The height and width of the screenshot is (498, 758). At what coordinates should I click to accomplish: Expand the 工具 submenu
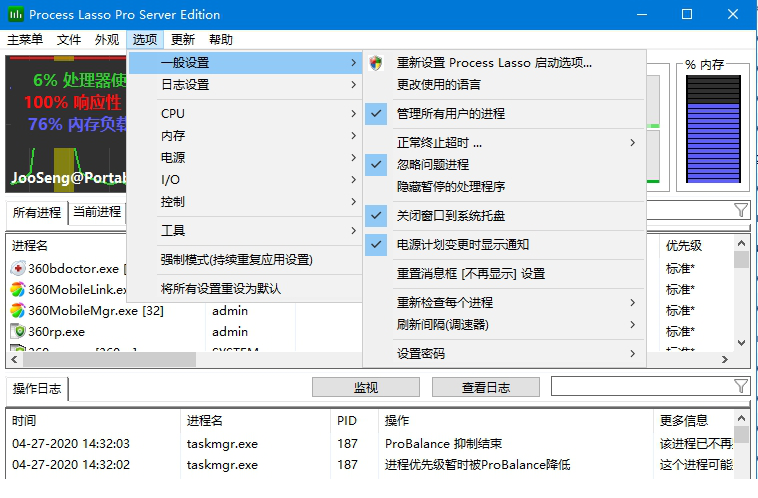(246, 231)
